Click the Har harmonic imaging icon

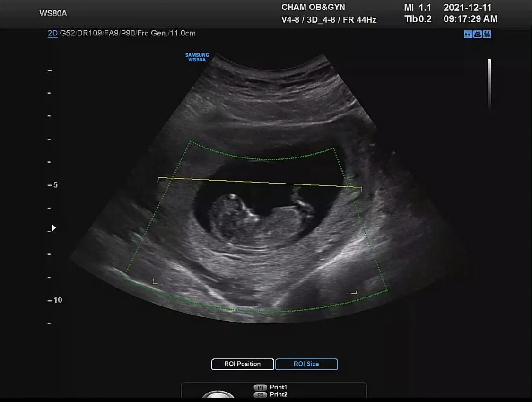tap(468, 34)
